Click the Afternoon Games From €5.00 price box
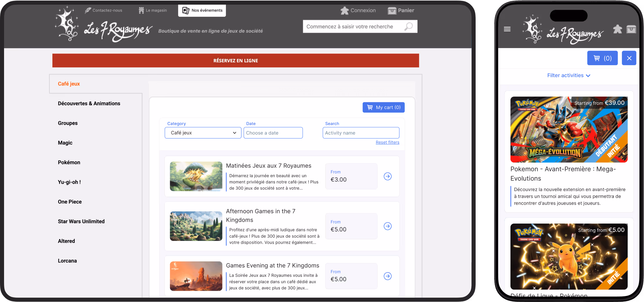The image size is (644, 302). pyautogui.click(x=351, y=226)
